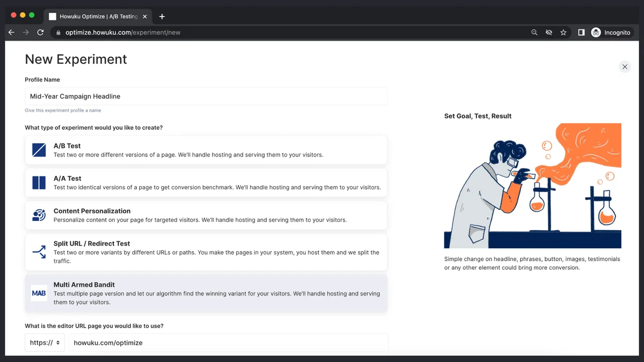Screen dimensions: 644x362
Task: Open the https:// protocol dropdown
Action: tap(45, 343)
